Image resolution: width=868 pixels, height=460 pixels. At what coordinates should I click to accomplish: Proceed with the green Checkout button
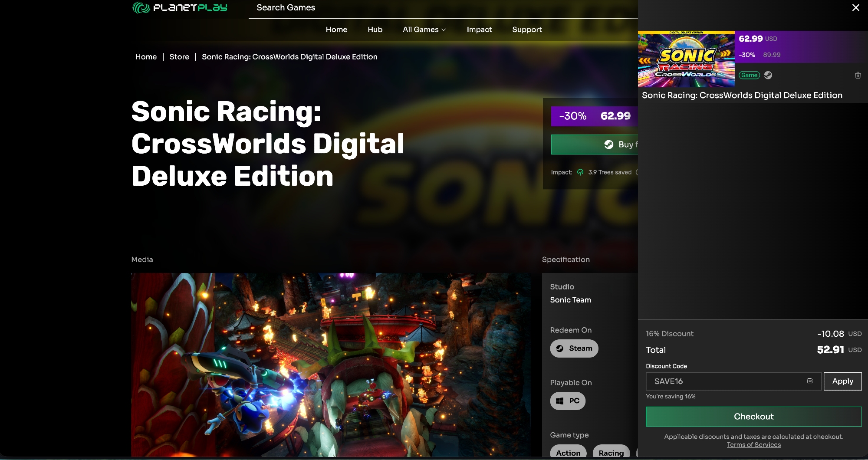tap(753, 417)
